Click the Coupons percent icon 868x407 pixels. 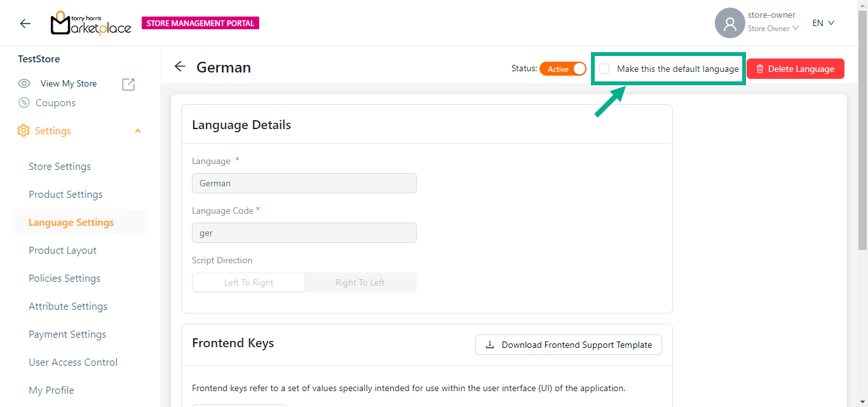click(24, 102)
